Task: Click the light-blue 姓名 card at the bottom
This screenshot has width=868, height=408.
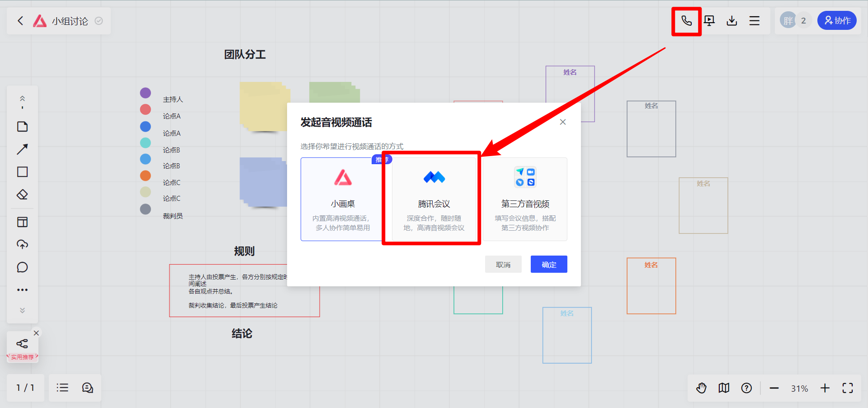Action: pos(567,335)
